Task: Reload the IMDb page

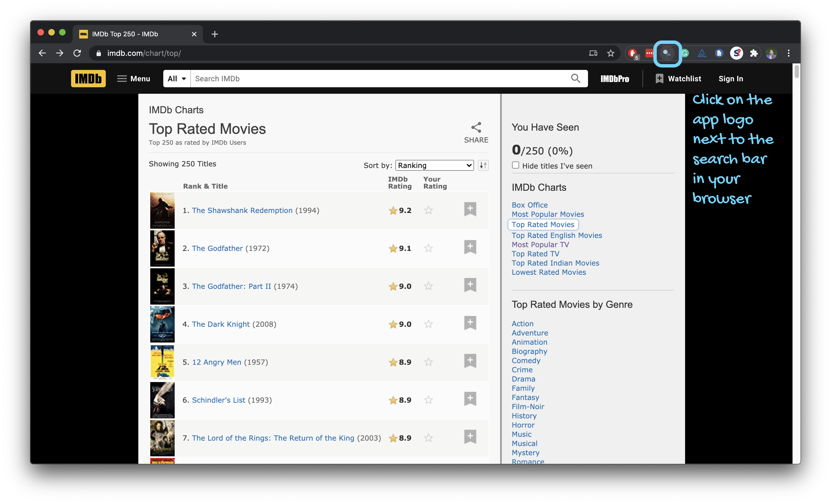Action: 77,53
